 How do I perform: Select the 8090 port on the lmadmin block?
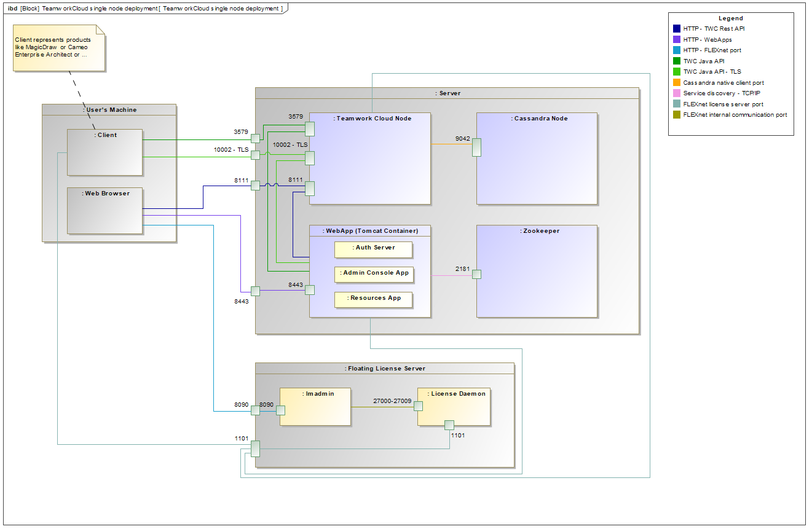[280, 410]
